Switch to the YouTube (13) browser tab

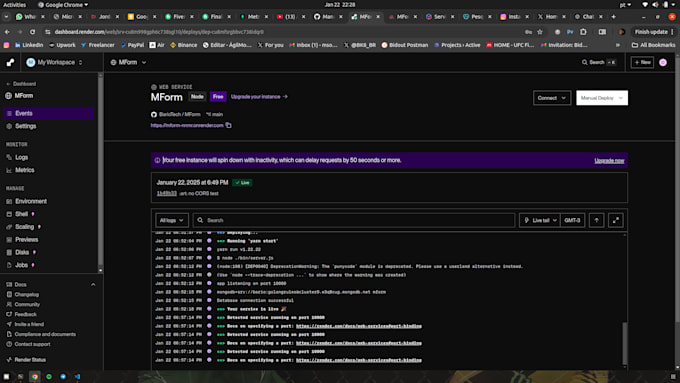tap(291, 16)
